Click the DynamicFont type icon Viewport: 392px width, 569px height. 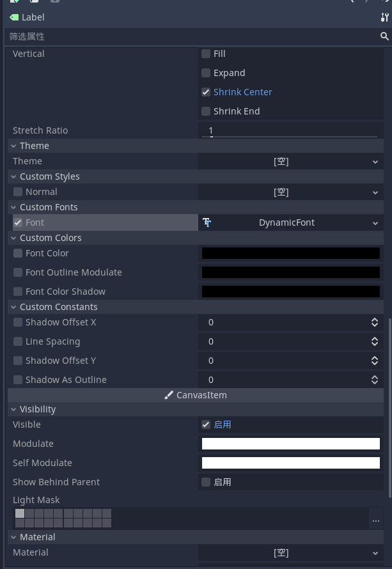[x=207, y=222]
